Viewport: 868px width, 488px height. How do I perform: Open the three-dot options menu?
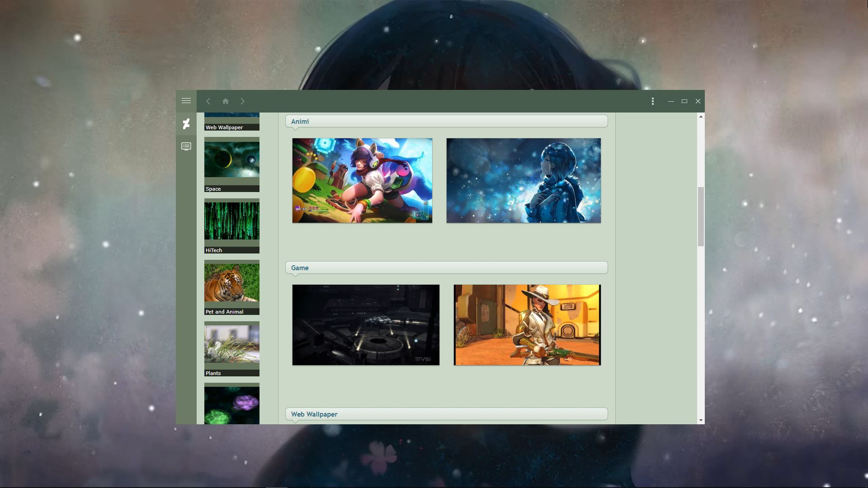(653, 101)
